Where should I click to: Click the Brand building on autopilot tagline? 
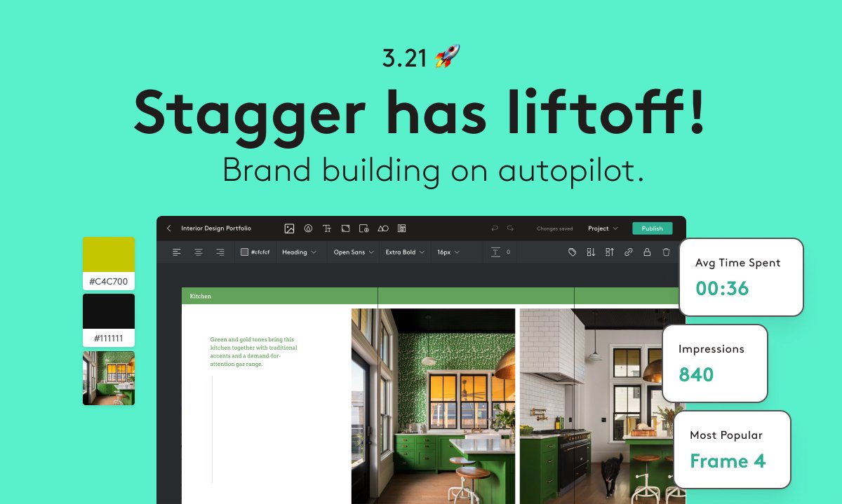tap(433, 170)
